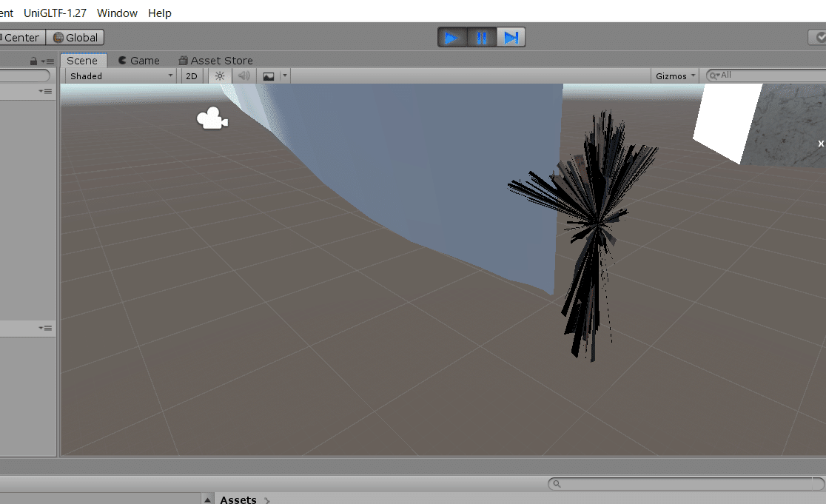
Task: Click the project search magnifier icon
Action: pyautogui.click(x=557, y=483)
